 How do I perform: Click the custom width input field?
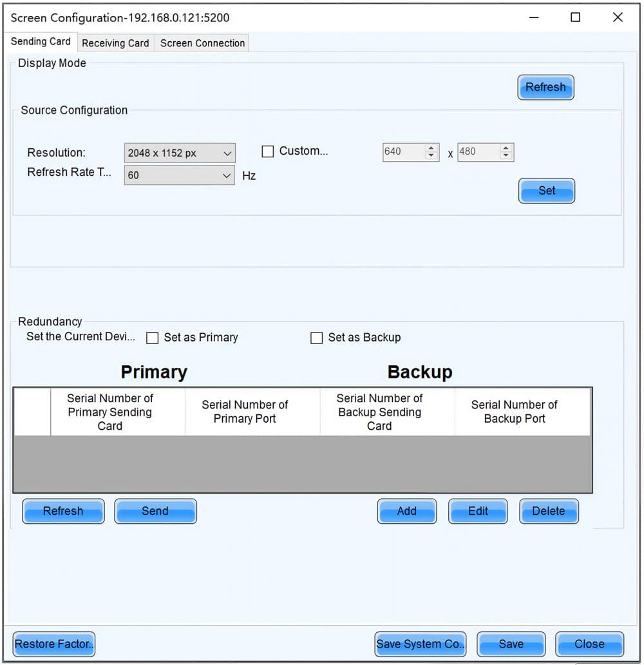pyautogui.click(x=404, y=152)
